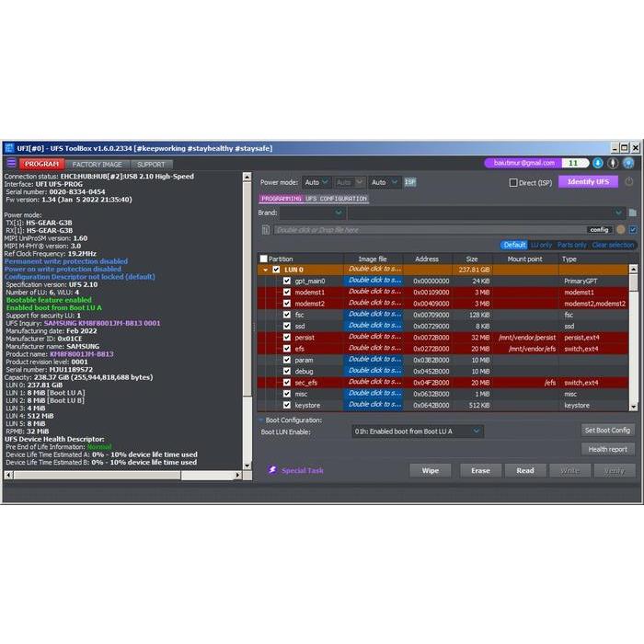Image resolution: width=644 pixels, height=644 pixels.
Task: Click the blue download update icon
Action: 598,163
